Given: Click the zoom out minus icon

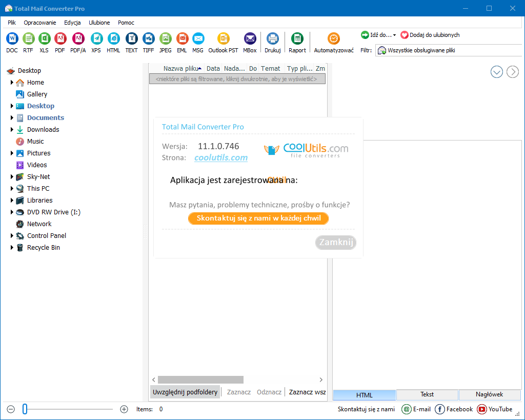Looking at the screenshot, I should (x=11, y=409).
